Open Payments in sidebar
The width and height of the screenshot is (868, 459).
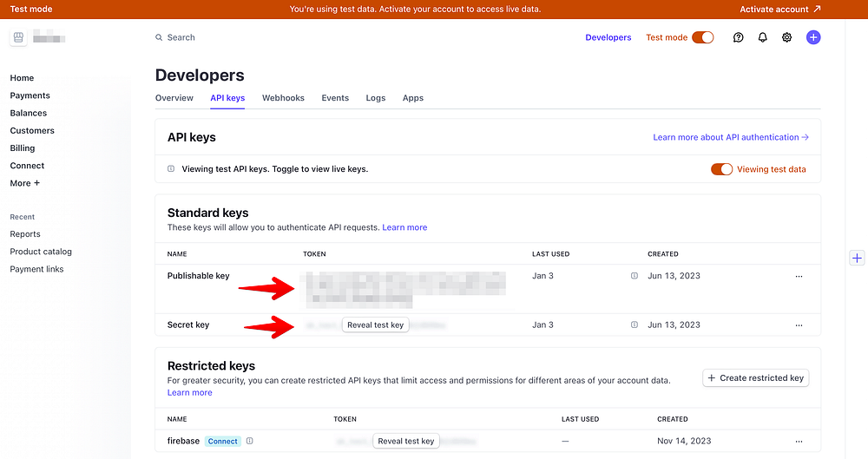30,95
